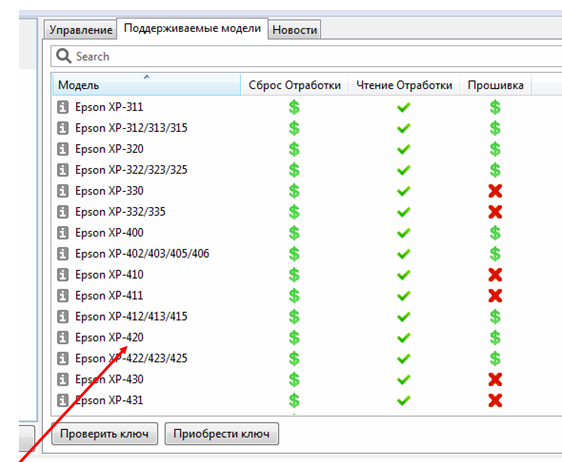The image size is (562, 462).
Task: Select row text Epson XP-430
Action: click(109, 379)
